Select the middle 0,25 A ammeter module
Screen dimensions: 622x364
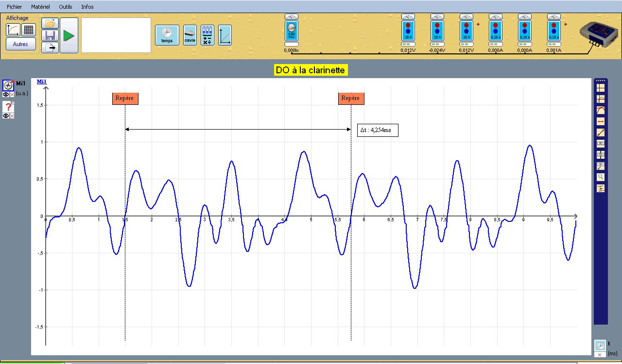[x=525, y=31]
